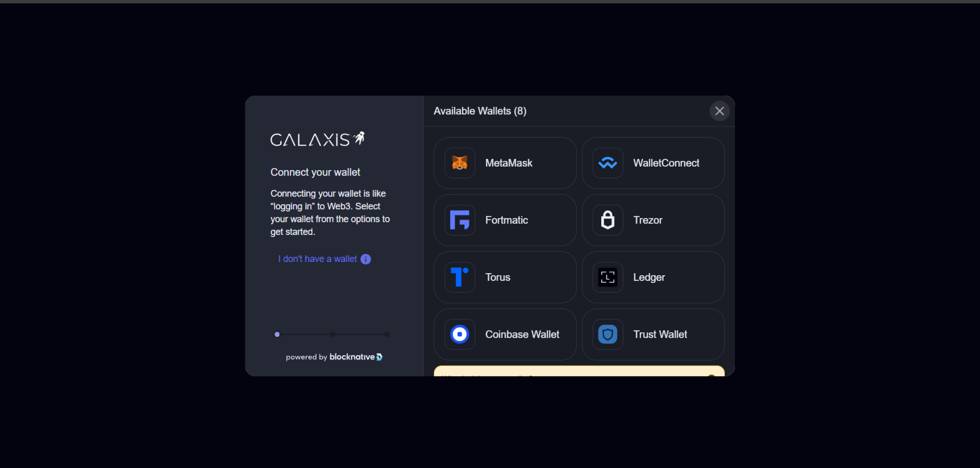Viewport: 980px width, 468px height.
Task: Select the Coinbase Wallet text label
Action: click(522, 334)
